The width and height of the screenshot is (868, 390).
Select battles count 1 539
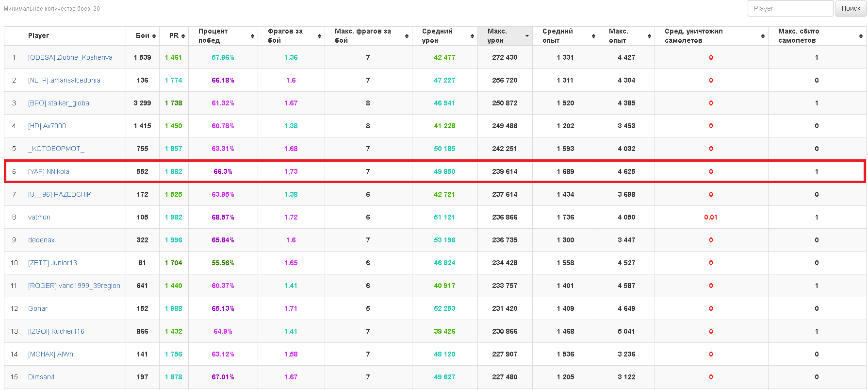coord(142,57)
